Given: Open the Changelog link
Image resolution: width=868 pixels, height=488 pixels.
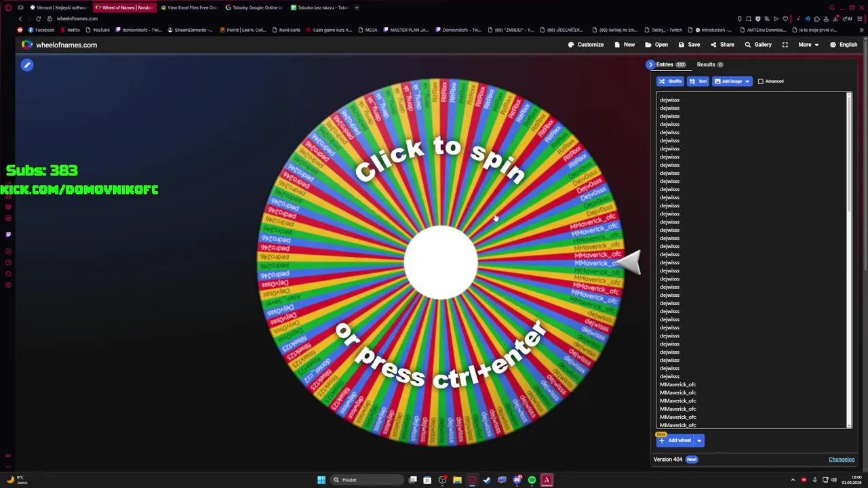Looking at the screenshot, I should (842, 460).
